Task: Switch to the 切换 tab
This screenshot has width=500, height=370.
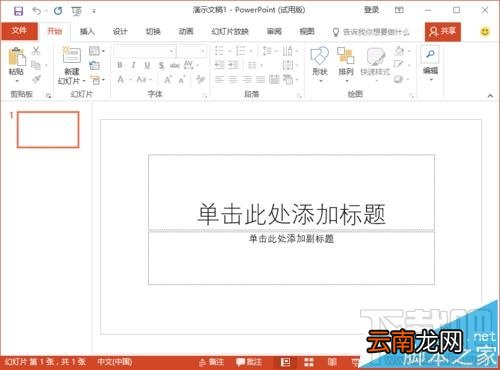Action: pyautogui.click(x=153, y=31)
